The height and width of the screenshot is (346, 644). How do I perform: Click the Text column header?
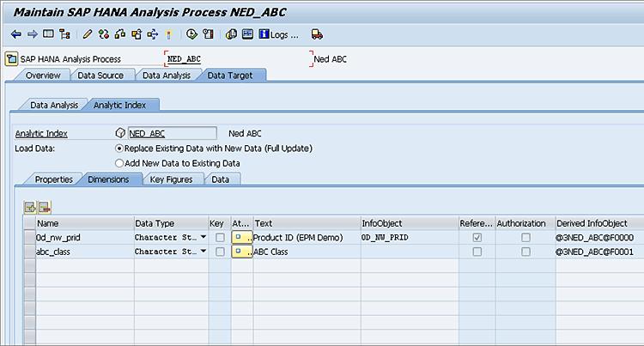point(307,223)
